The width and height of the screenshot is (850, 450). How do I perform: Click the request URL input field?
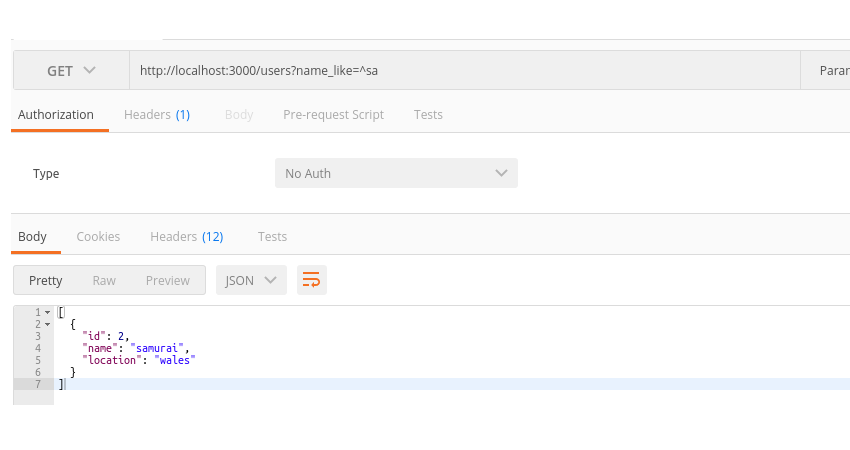click(465, 70)
